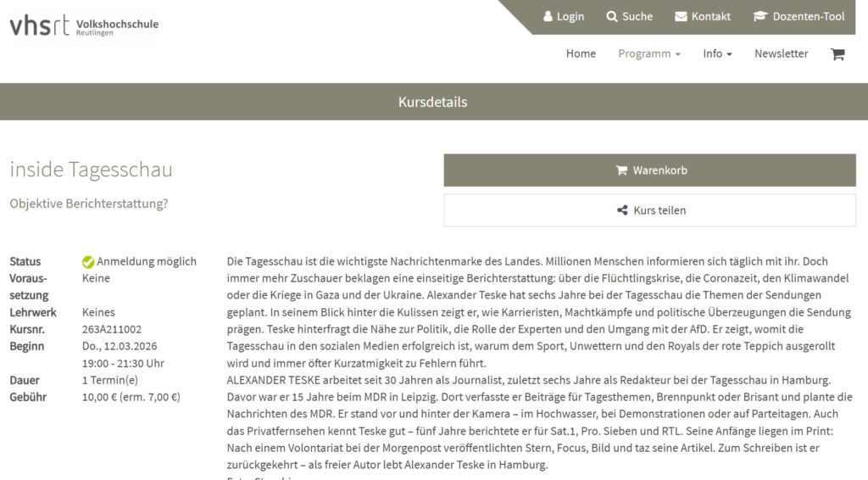Click the Anmeldung möglich status text
Screen dimensions: 868x480
(146, 261)
